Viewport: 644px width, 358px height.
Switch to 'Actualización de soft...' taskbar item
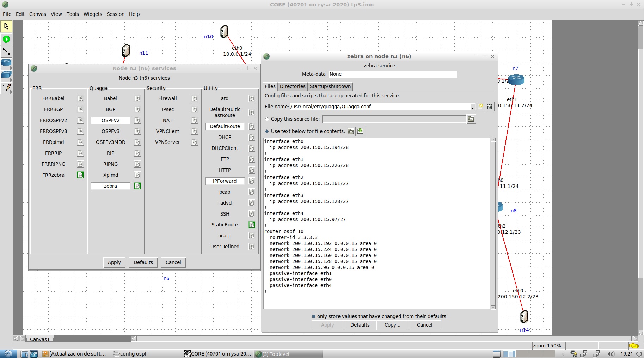[x=74, y=354]
